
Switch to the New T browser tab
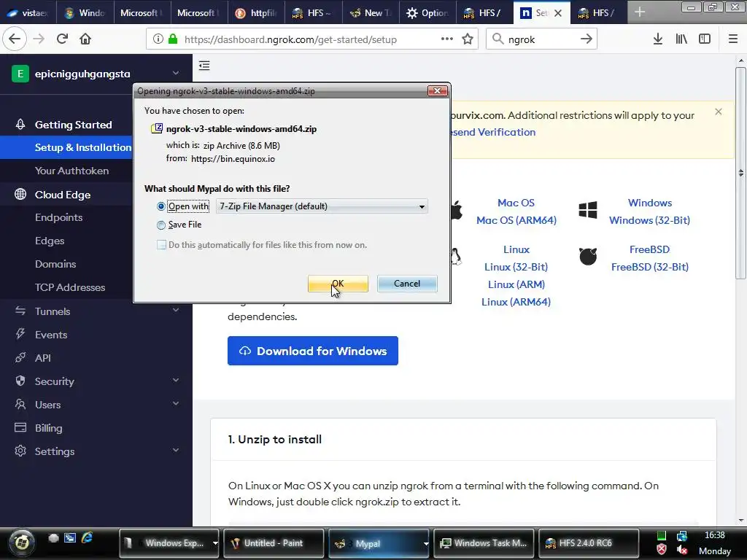(x=370, y=13)
